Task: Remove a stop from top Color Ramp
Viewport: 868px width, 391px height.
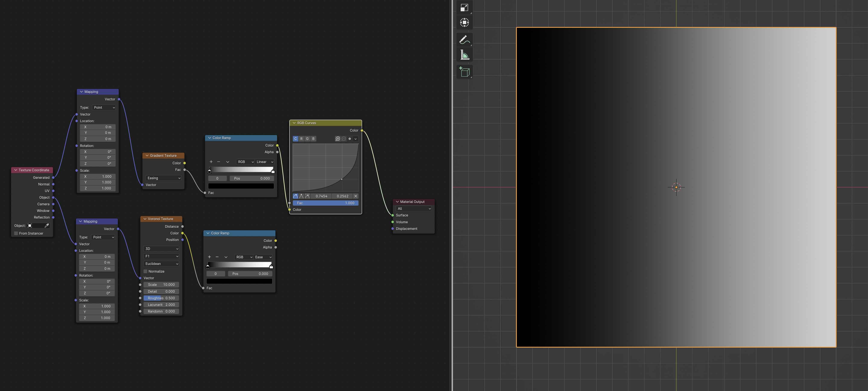Action: coord(219,162)
